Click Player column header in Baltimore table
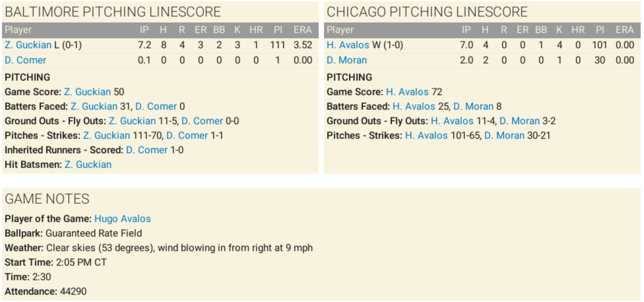 coord(18,30)
